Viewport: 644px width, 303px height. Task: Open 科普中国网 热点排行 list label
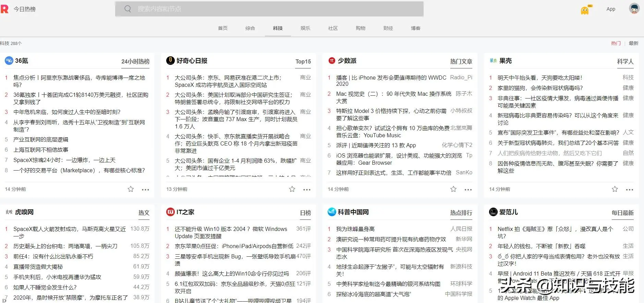tap(461, 213)
